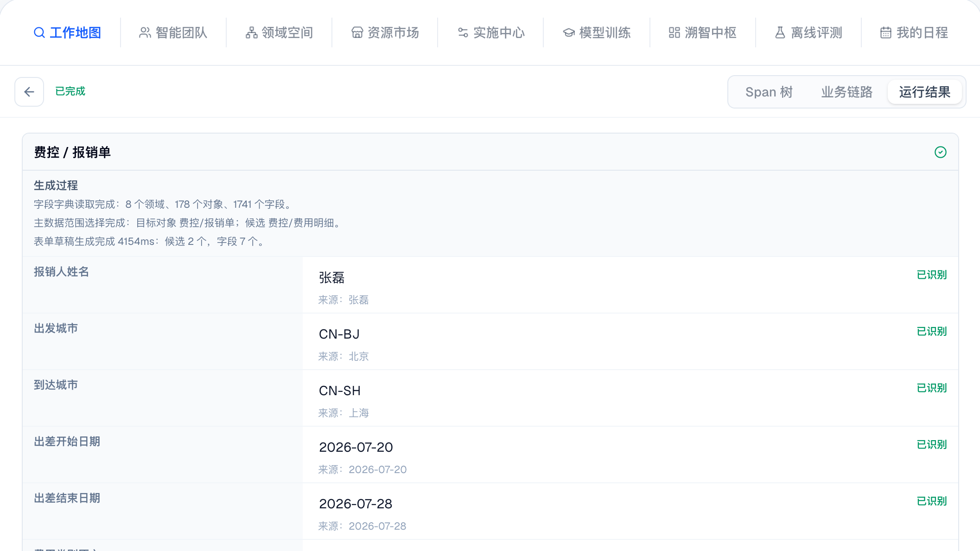Open the 模型训练 nav tab

(x=597, y=32)
